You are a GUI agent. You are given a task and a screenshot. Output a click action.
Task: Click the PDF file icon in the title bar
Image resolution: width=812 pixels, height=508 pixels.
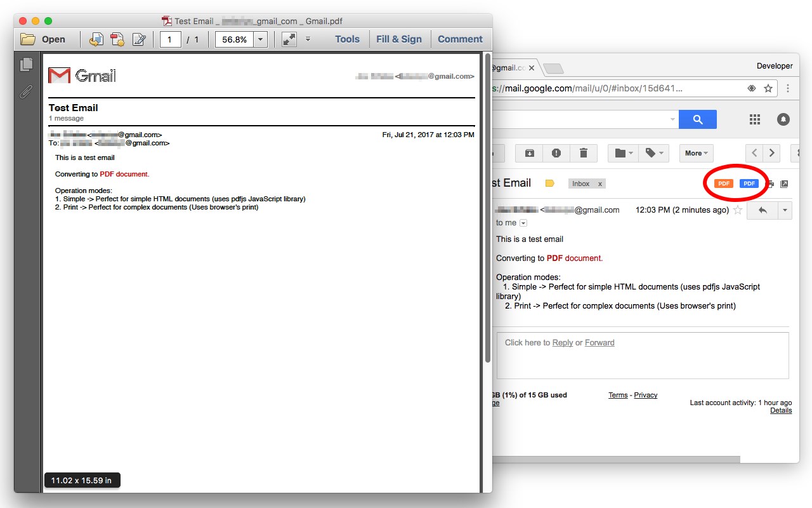click(x=167, y=21)
